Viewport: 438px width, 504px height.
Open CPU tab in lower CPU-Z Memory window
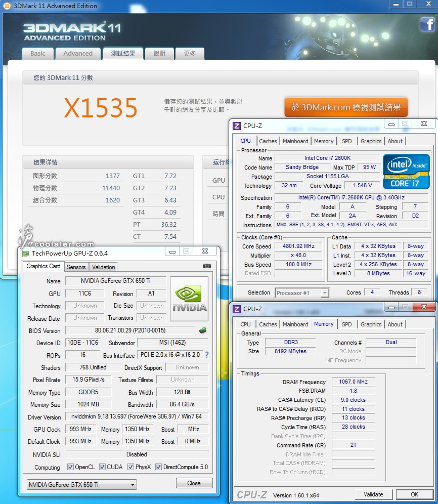click(245, 324)
